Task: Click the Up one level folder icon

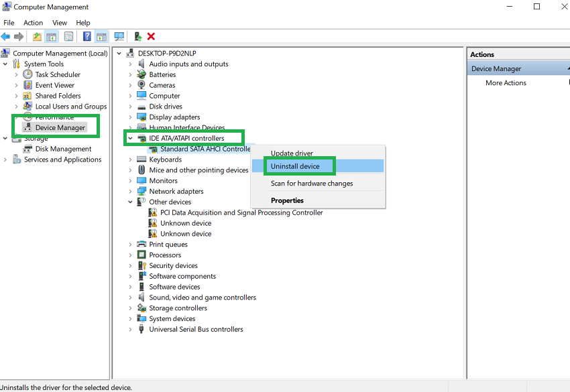Action: click(37, 36)
